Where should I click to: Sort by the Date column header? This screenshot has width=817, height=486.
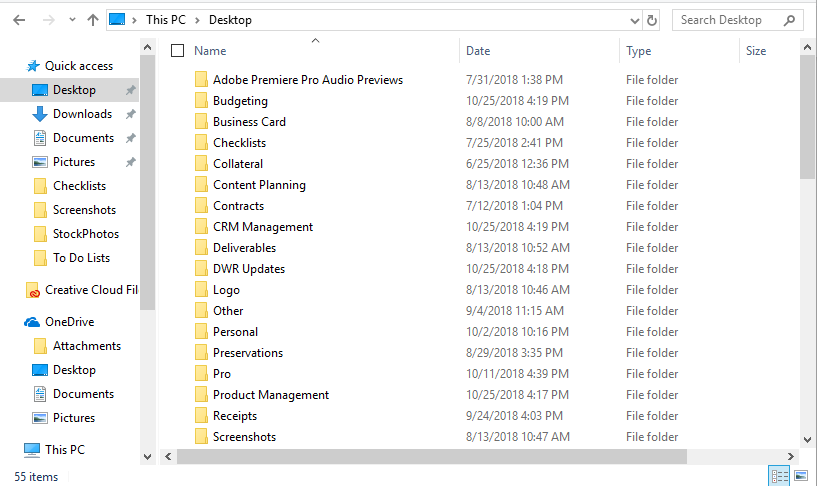[478, 51]
